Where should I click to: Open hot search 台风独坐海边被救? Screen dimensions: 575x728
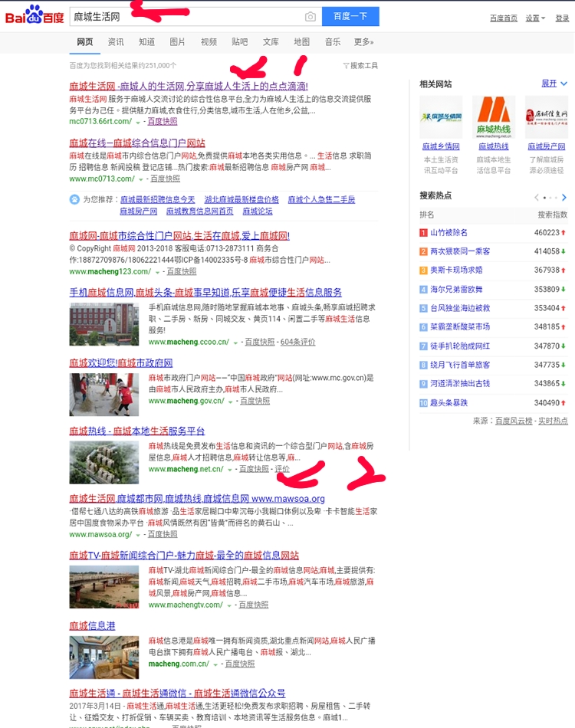pyautogui.click(x=460, y=308)
